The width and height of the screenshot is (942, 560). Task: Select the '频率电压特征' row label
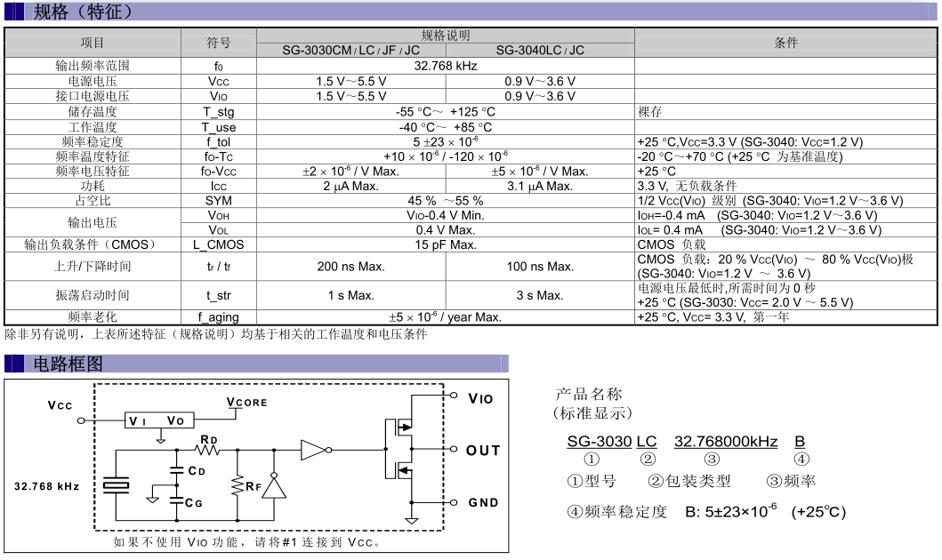tap(93, 171)
